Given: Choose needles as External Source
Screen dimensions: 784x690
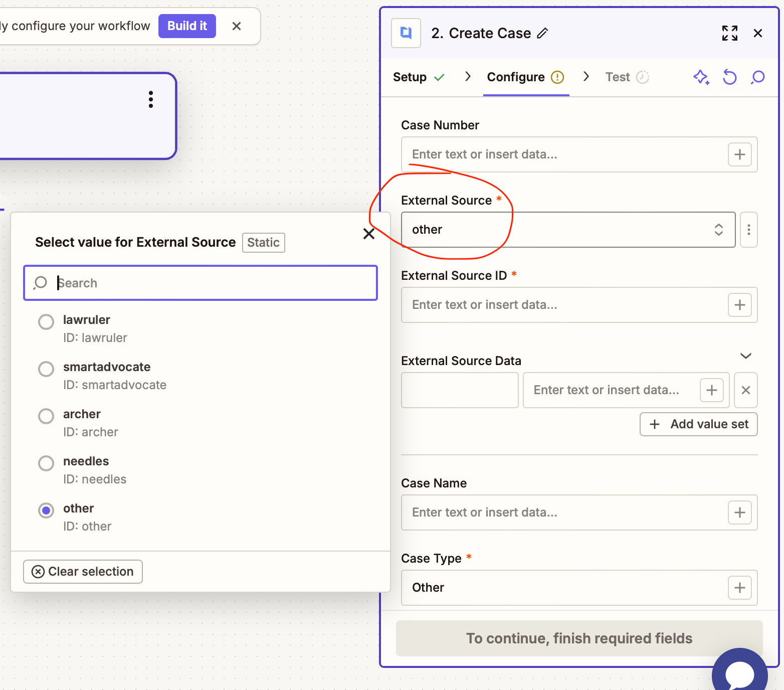Looking at the screenshot, I should (x=46, y=463).
